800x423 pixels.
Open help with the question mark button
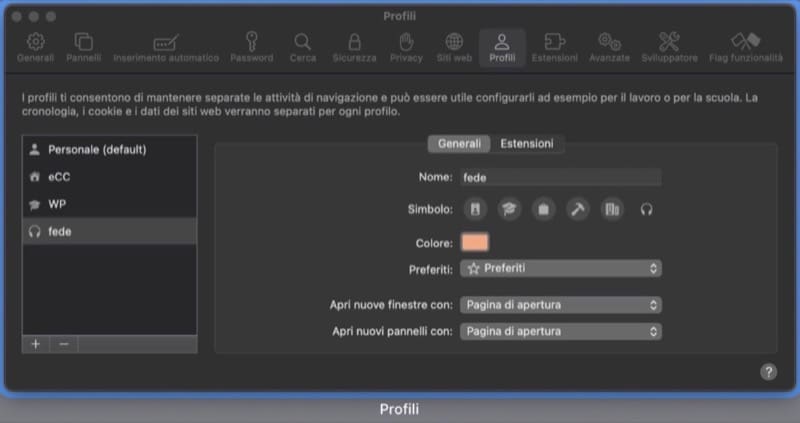pyautogui.click(x=768, y=372)
